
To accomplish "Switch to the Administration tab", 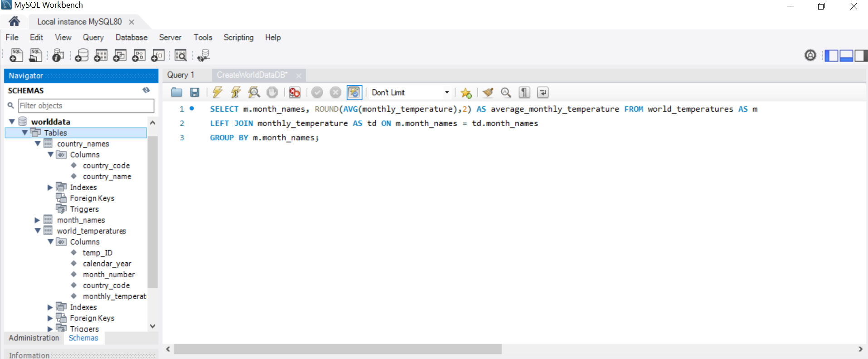I will pos(34,338).
